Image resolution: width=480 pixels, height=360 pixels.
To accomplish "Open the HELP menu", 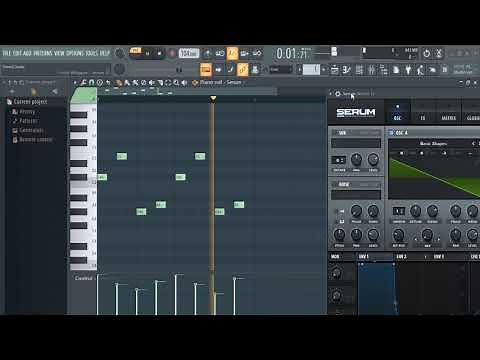I will click(x=105, y=53).
